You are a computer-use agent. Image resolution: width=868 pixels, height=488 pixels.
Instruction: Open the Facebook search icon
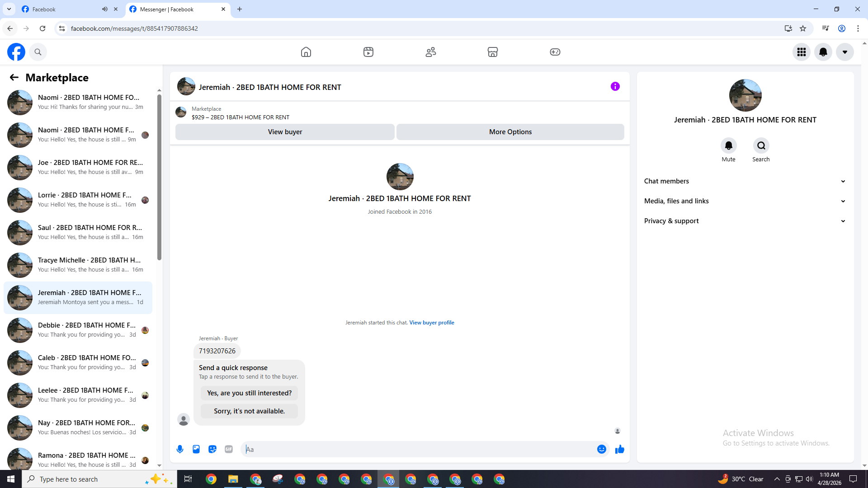pyautogui.click(x=38, y=52)
